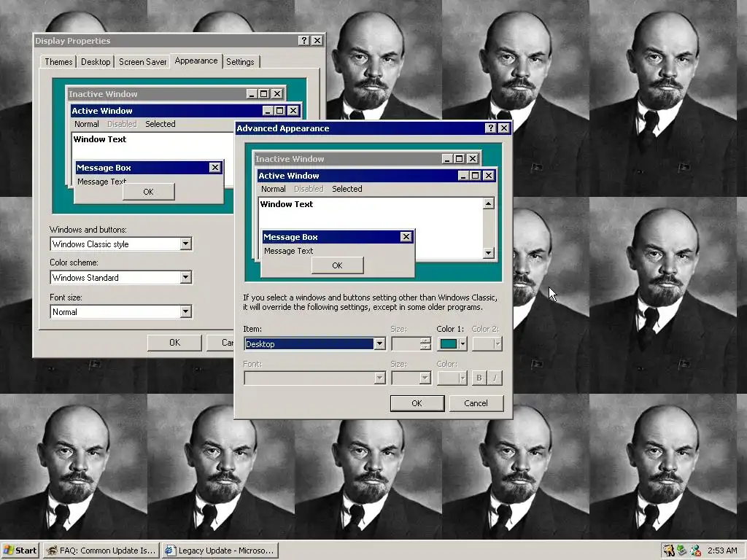747x560 pixels.
Task: Click Inactive Window maximize icon in Advanced preview
Action: pos(460,158)
